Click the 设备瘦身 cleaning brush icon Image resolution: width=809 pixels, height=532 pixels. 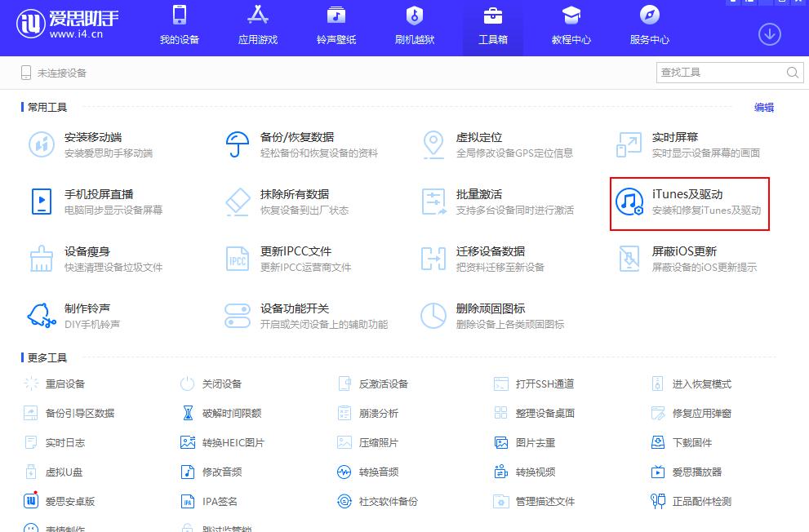(41, 259)
